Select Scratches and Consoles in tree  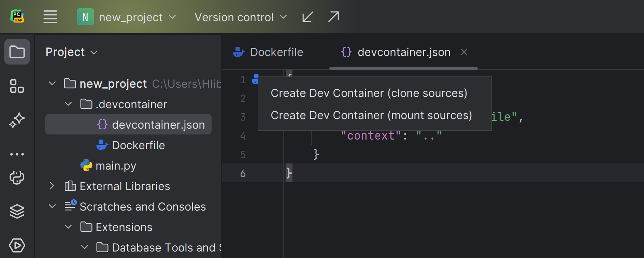click(x=143, y=206)
